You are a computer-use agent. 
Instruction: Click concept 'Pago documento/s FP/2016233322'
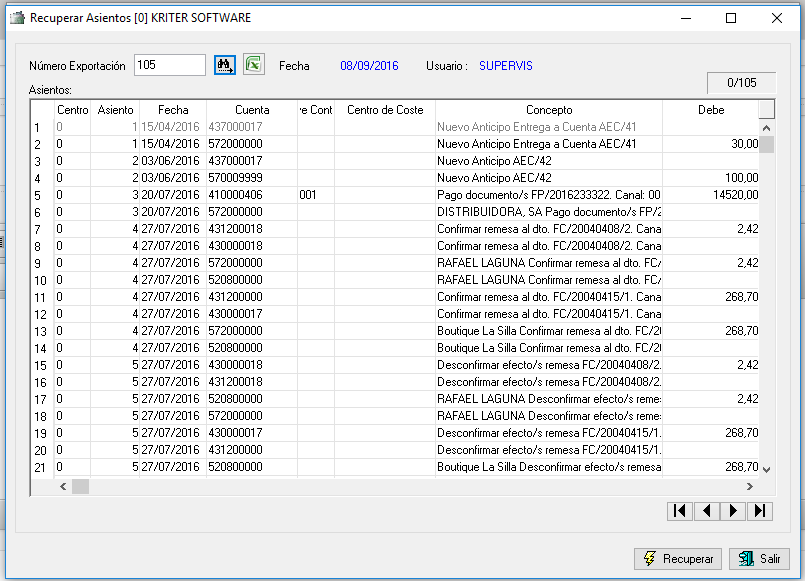(549, 195)
